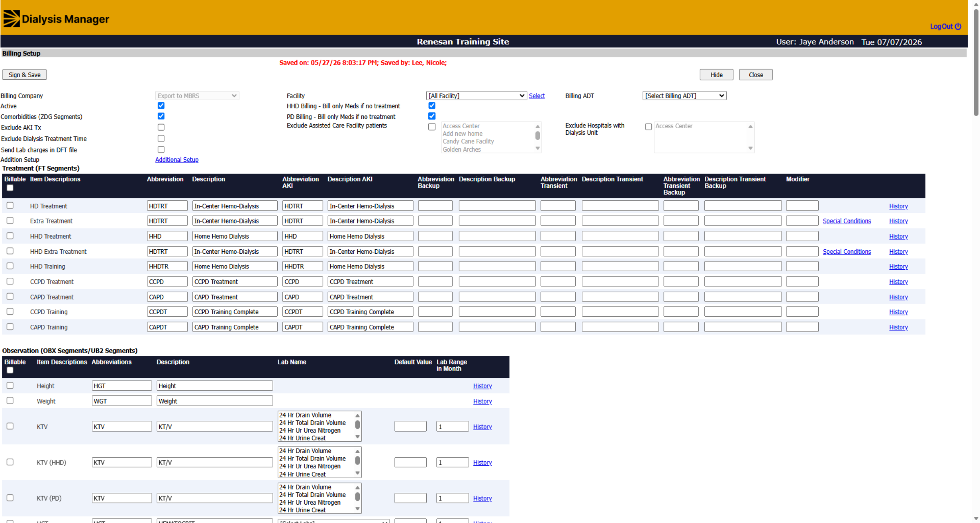The height and width of the screenshot is (523, 980).
Task: Select Candy Cane Facility in the list
Action: (x=468, y=141)
